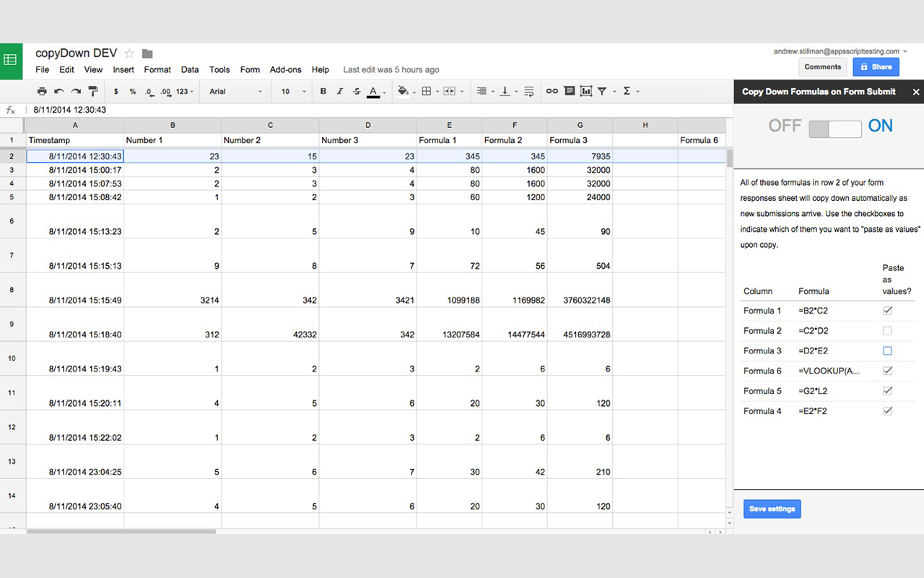Viewport: 924px width, 578px height.
Task: Open the Edit menu
Action: pyautogui.click(x=66, y=70)
